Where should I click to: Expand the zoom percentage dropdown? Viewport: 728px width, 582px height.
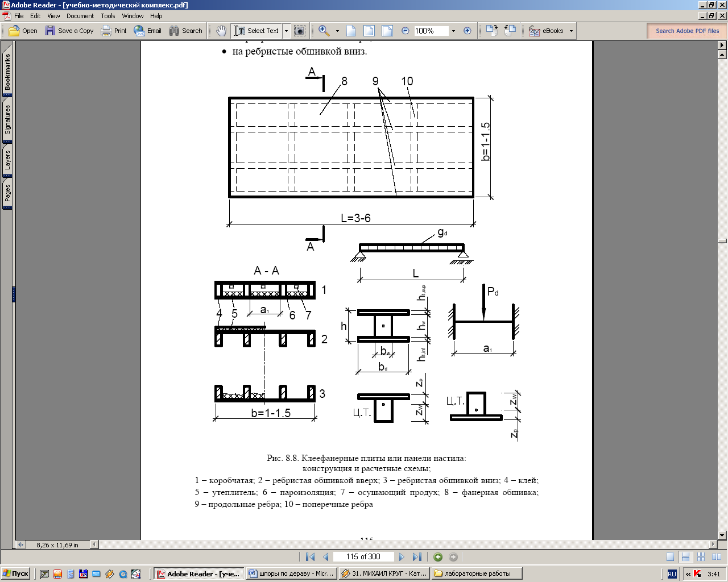453,31
